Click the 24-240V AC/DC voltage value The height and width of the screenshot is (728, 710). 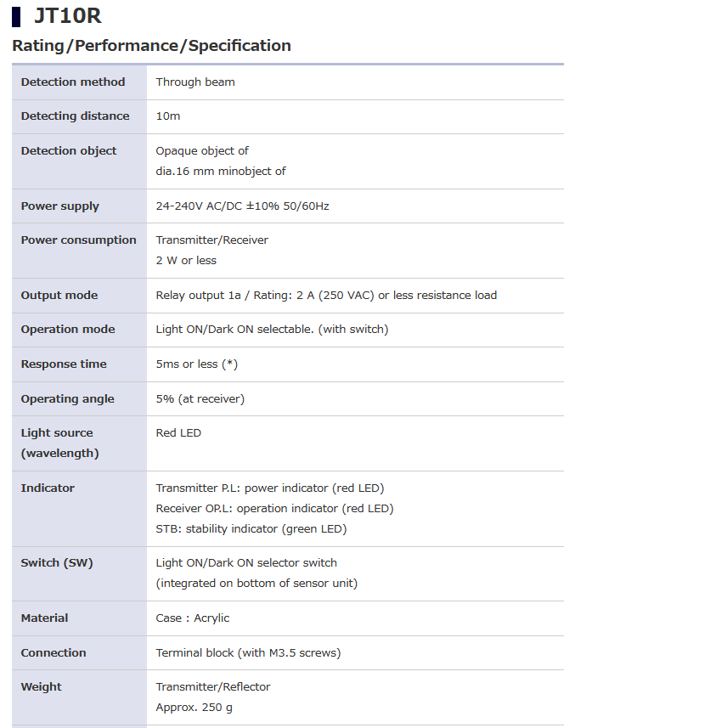[242, 206]
